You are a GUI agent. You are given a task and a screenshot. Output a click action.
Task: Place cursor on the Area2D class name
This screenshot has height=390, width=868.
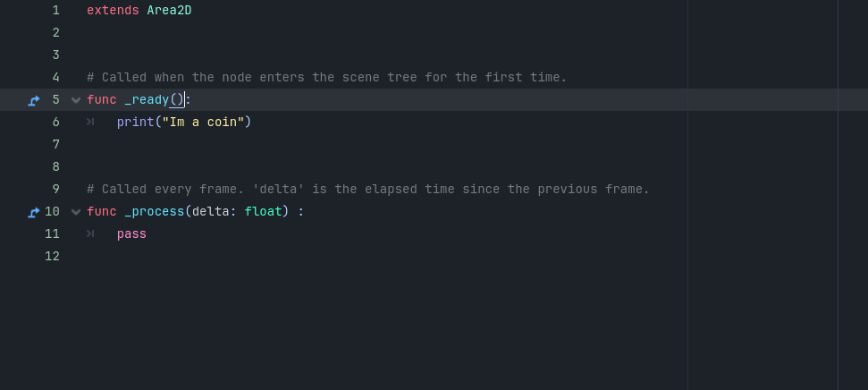(x=169, y=11)
